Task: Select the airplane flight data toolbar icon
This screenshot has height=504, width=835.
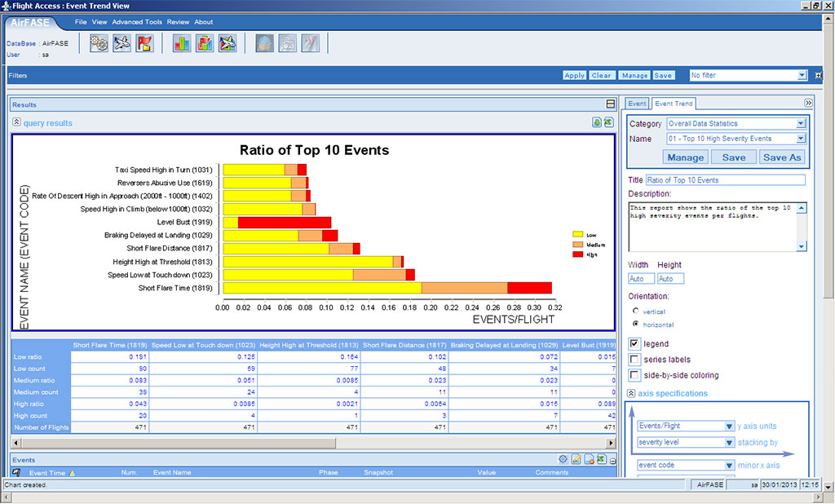Action: [x=122, y=45]
